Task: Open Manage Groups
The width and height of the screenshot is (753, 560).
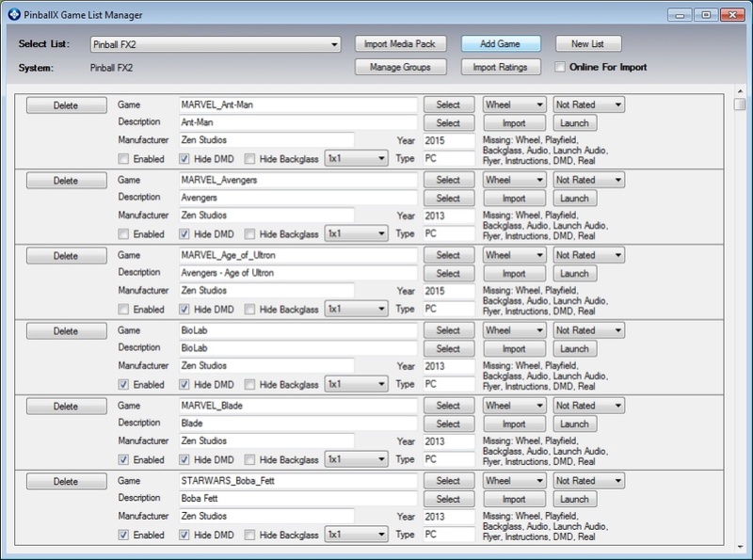Action: [401, 67]
